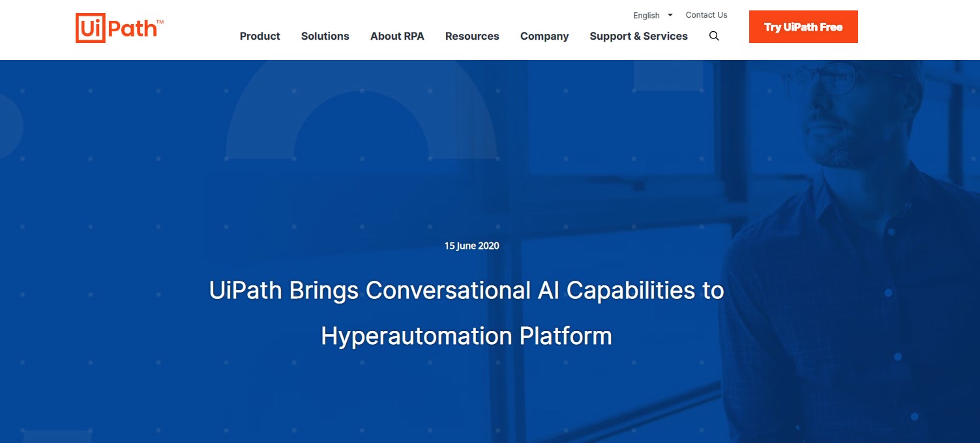Viewport: 980px width, 443px height.
Task: Open the Resources menu
Action: click(x=472, y=36)
